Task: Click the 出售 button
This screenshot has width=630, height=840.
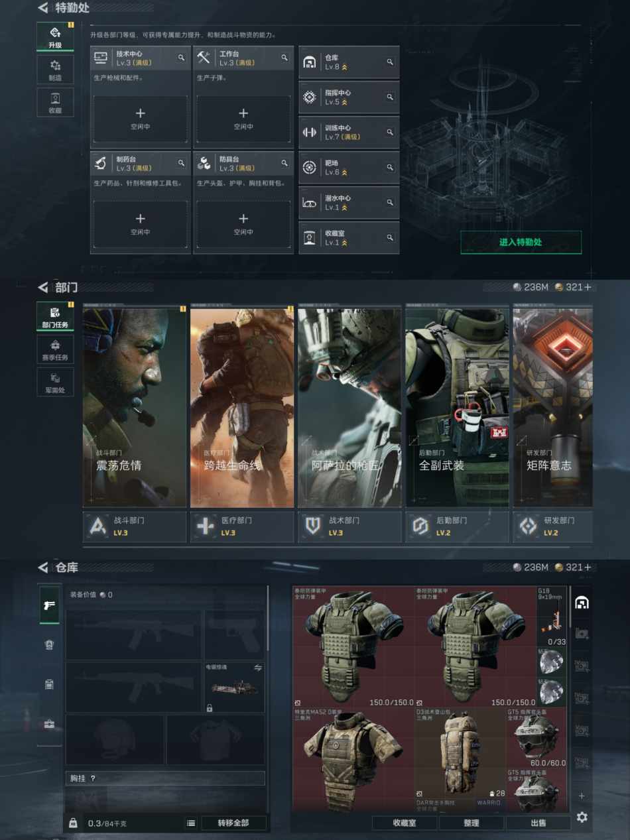Action: tap(538, 823)
